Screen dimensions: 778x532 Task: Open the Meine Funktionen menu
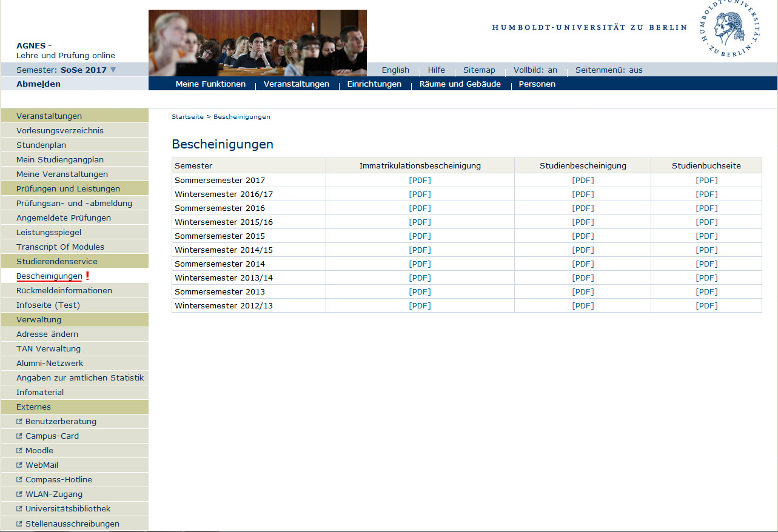click(210, 84)
